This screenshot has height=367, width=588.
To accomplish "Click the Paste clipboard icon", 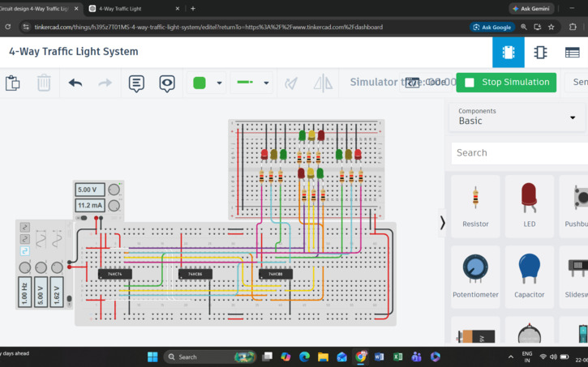I will pos(12,83).
